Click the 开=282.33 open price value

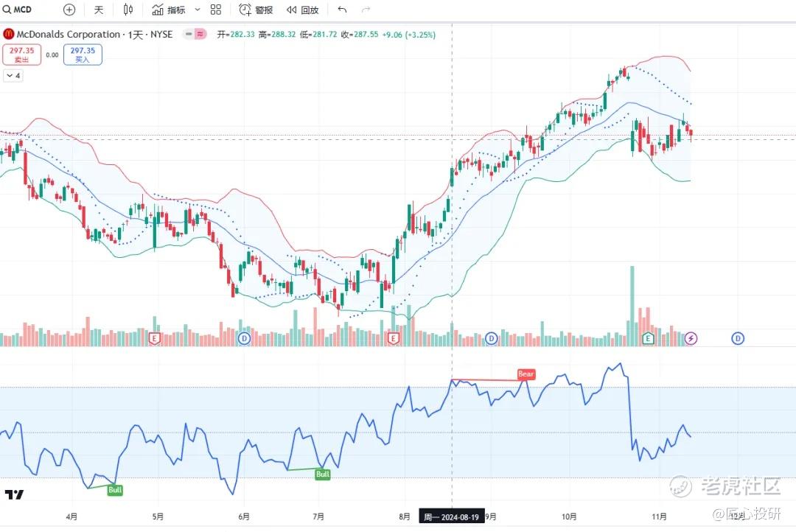236,35
